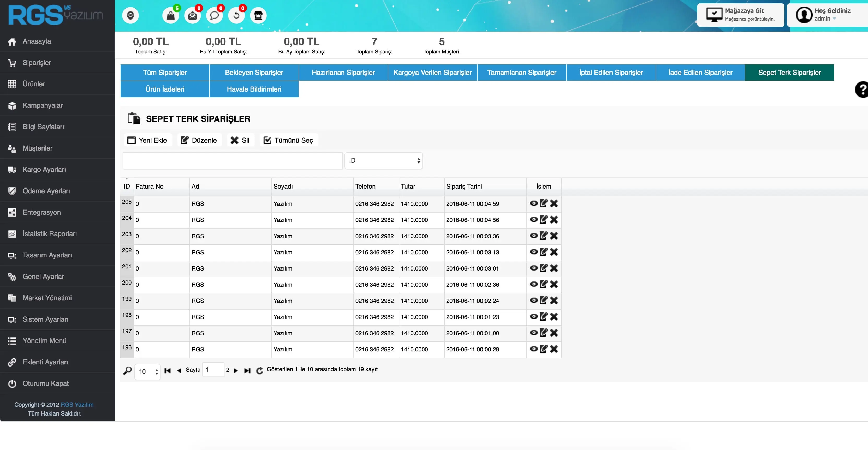Click the refresh table icon in pager

pos(259,370)
